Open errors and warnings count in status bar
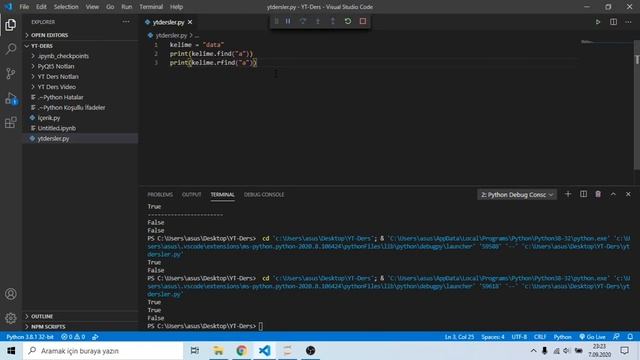This screenshot has height=360, width=640. [x=73, y=337]
